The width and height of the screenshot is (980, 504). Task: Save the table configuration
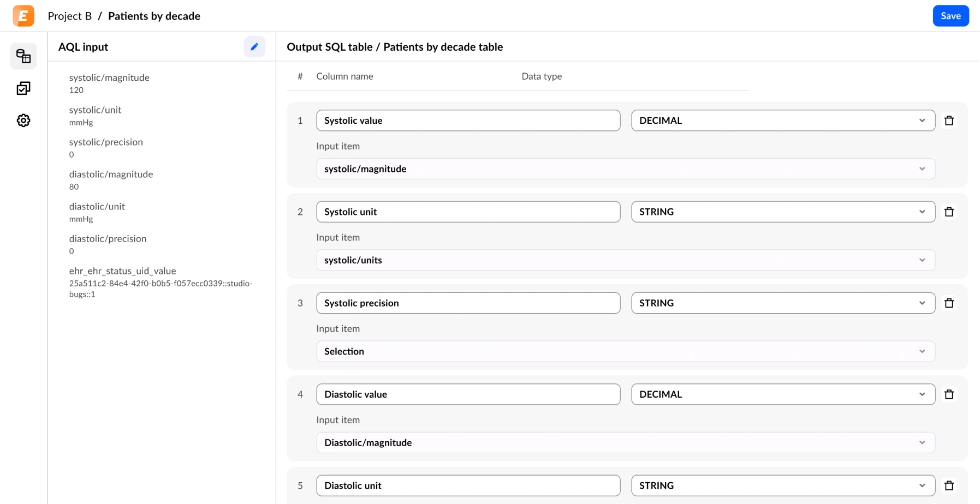point(950,16)
